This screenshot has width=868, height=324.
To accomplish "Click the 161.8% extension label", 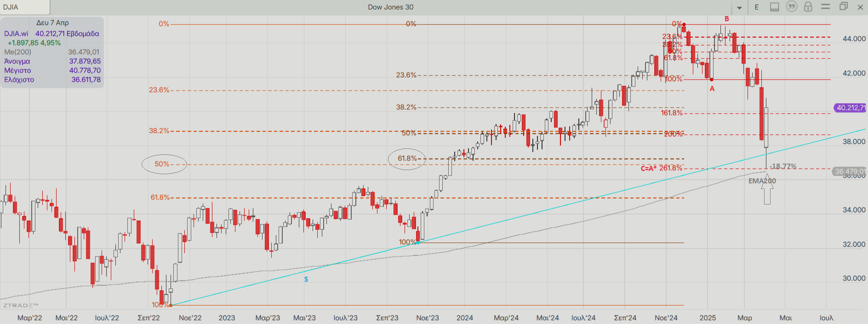I will click(672, 113).
